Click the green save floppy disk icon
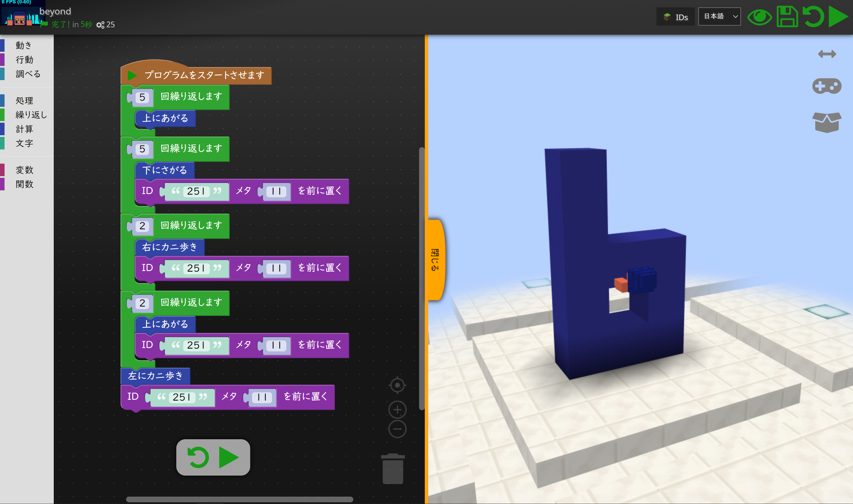This screenshot has height=504, width=853. click(x=787, y=16)
